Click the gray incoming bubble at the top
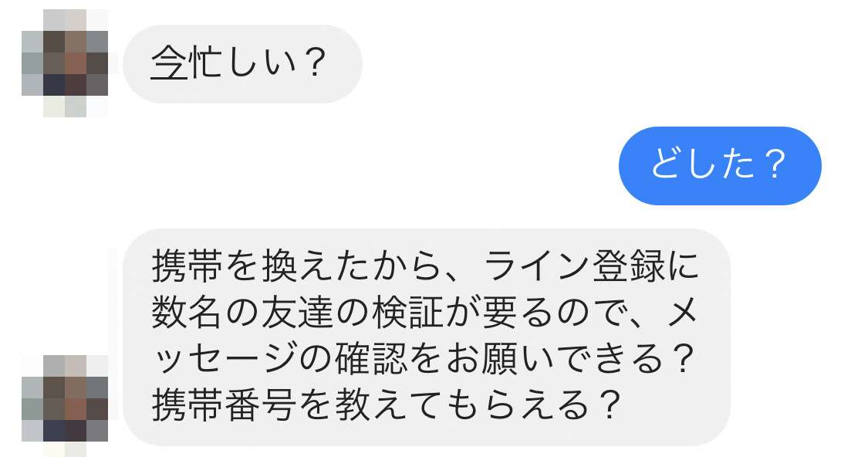 [x=243, y=63]
